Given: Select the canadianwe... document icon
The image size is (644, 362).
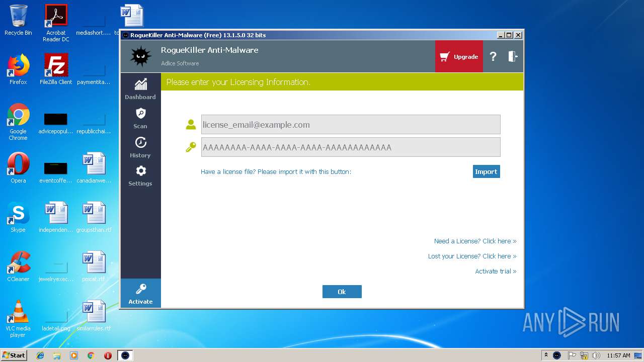Looking at the screenshot, I should tap(94, 168).
